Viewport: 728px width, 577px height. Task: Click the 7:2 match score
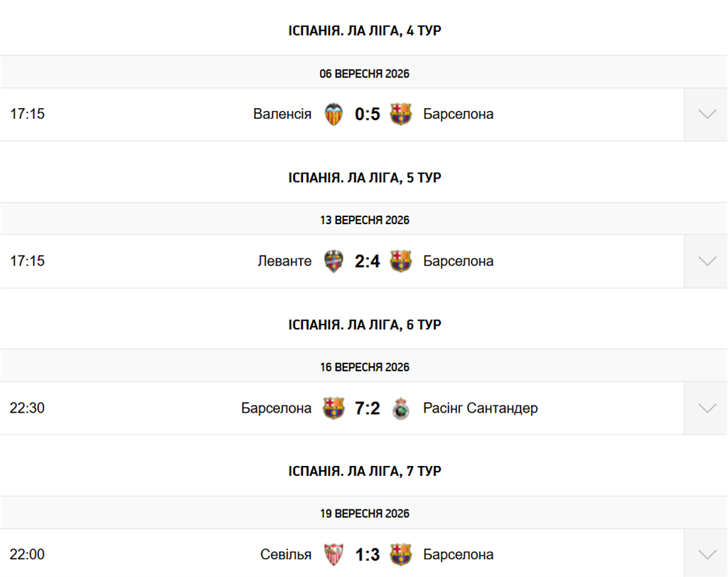(368, 408)
